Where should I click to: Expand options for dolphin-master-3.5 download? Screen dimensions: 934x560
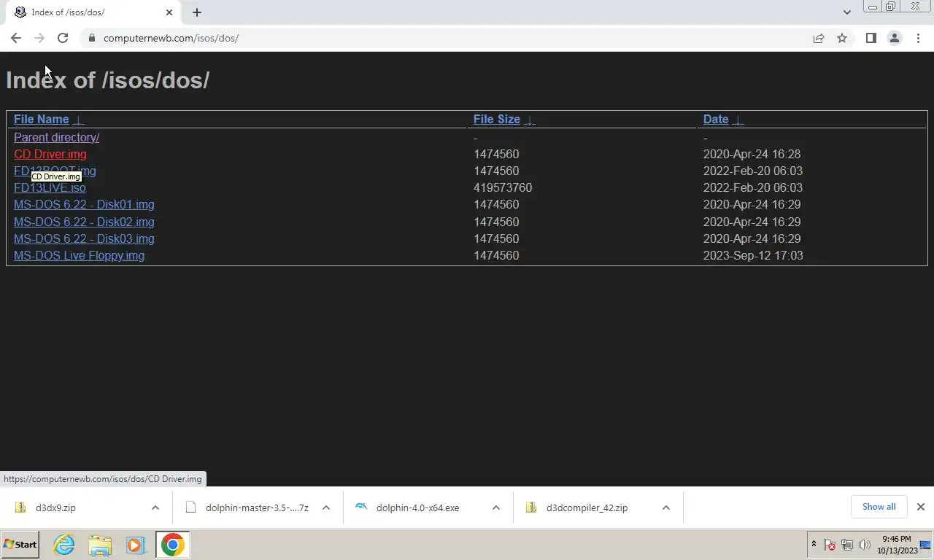[326, 507]
